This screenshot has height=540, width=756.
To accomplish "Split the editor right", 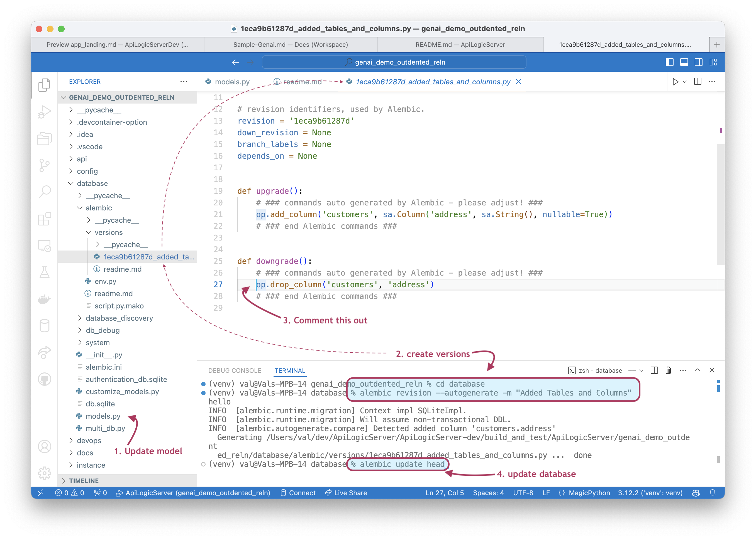I will [698, 82].
